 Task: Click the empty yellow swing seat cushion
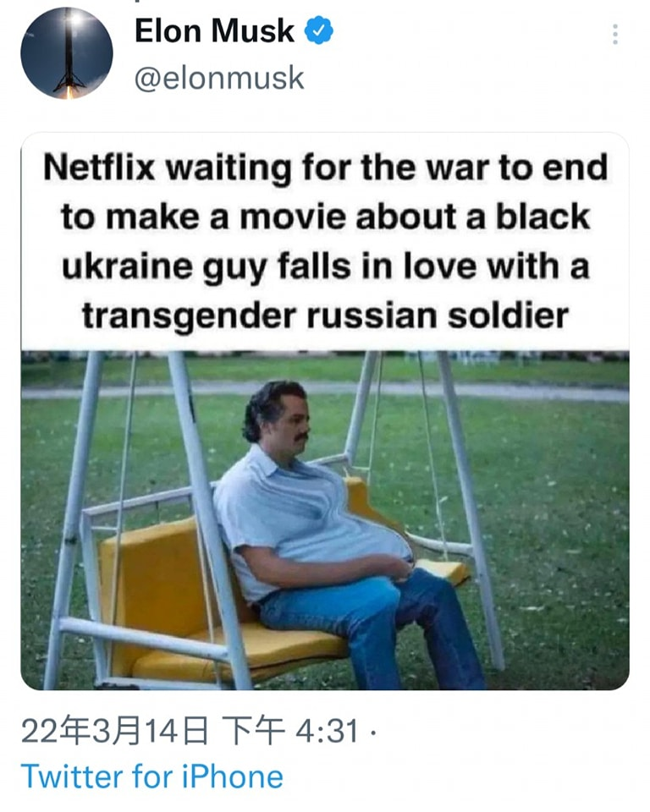coord(161,595)
